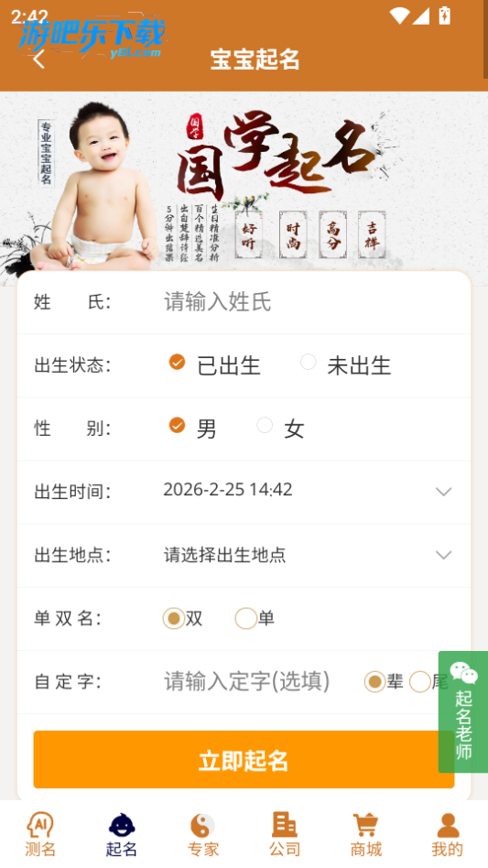Tap the back arrow icon

(x=38, y=59)
